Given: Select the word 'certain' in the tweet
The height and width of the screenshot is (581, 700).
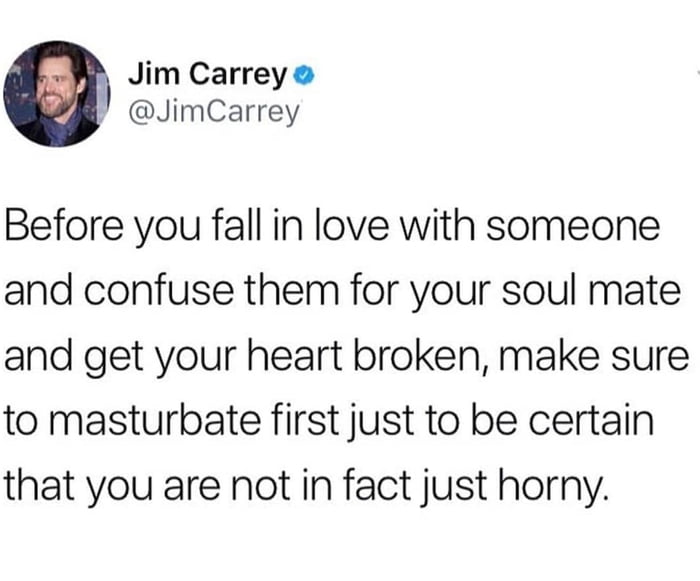Looking at the screenshot, I should (x=592, y=420).
